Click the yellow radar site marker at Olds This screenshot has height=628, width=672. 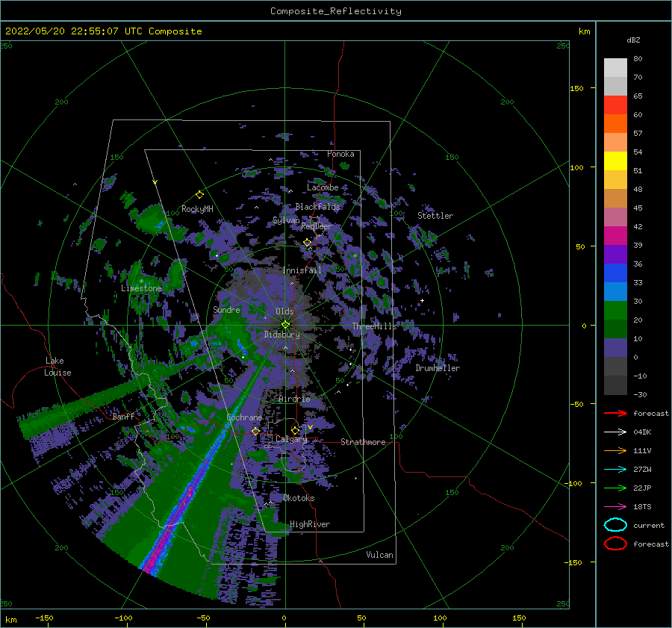(285, 325)
